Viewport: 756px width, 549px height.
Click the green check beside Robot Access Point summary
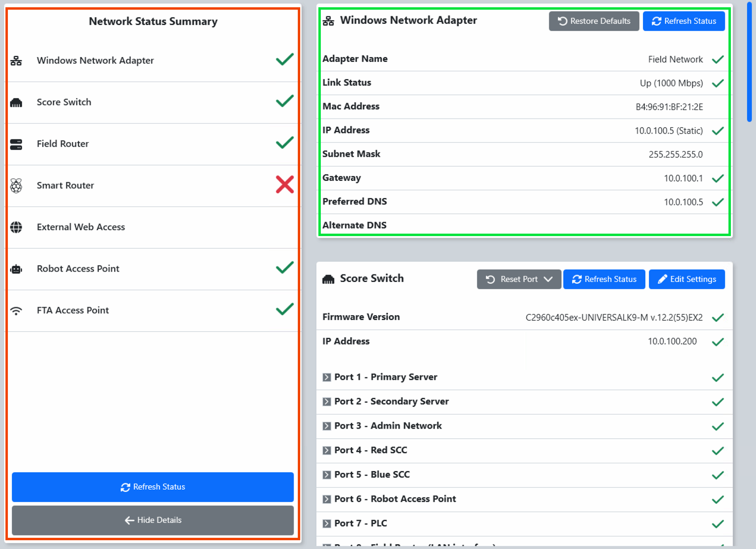coord(285,268)
